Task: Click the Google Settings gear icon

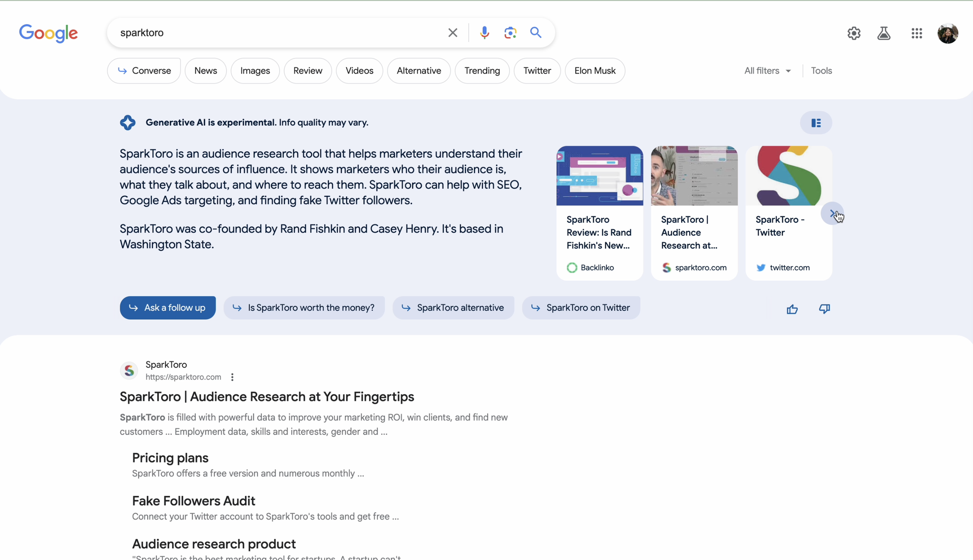Action: [x=854, y=32]
